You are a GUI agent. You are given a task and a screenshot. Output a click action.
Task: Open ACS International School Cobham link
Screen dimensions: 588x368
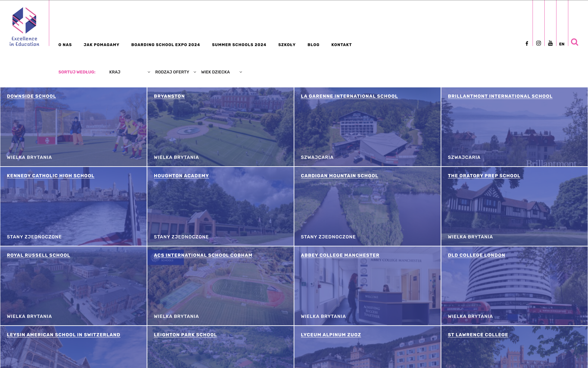(203, 255)
